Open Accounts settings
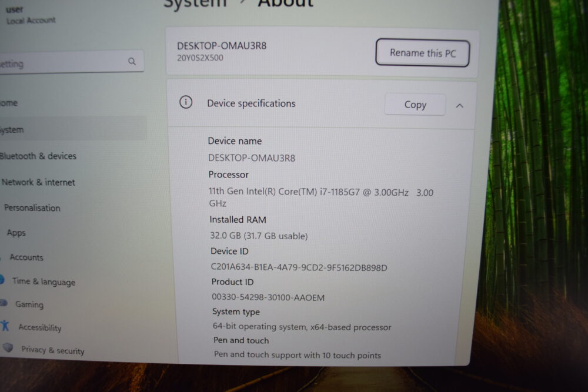This screenshot has height=392, width=588. tap(26, 257)
